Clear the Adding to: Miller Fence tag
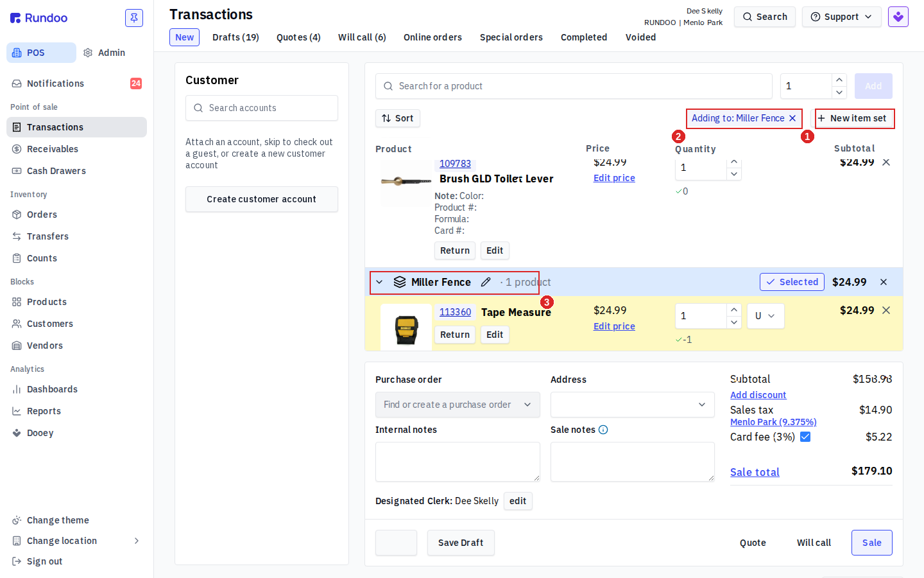This screenshot has width=924, height=578. coord(792,118)
